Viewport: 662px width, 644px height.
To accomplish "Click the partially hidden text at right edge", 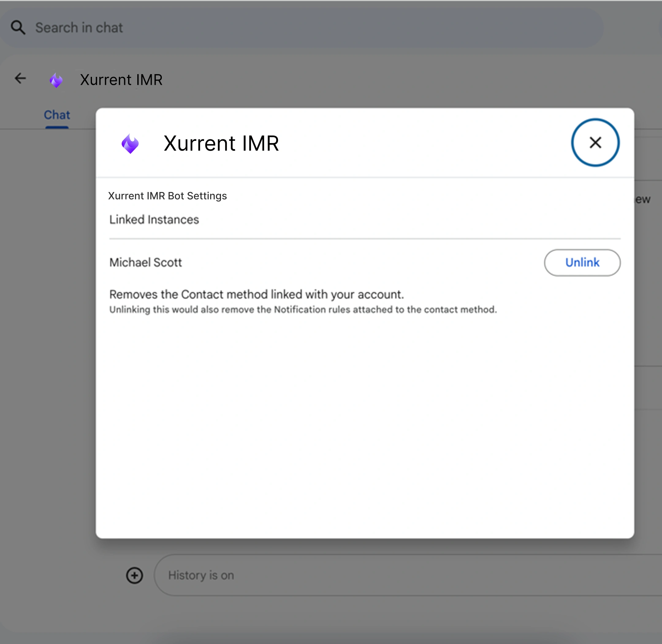I will pos(643,199).
